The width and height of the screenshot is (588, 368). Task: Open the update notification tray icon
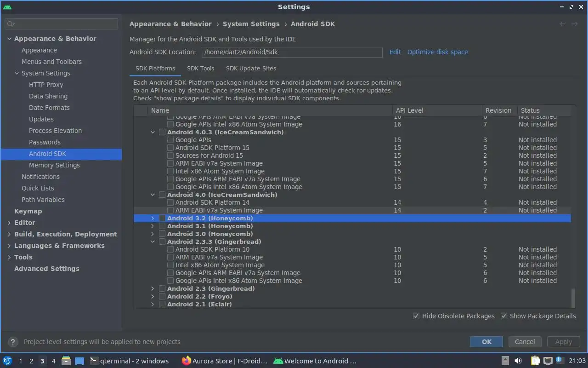point(559,360)
